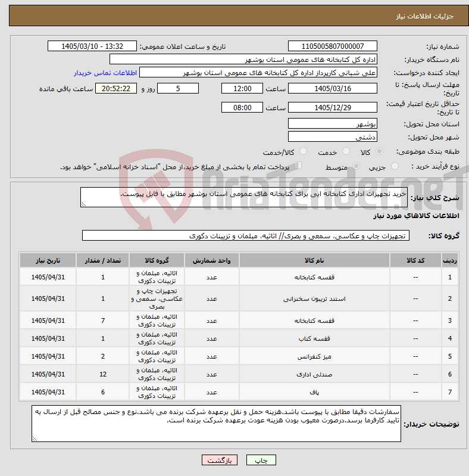The image size is (469, 476).
Task: Click the ردیف column header
Action: click(450, 260)
